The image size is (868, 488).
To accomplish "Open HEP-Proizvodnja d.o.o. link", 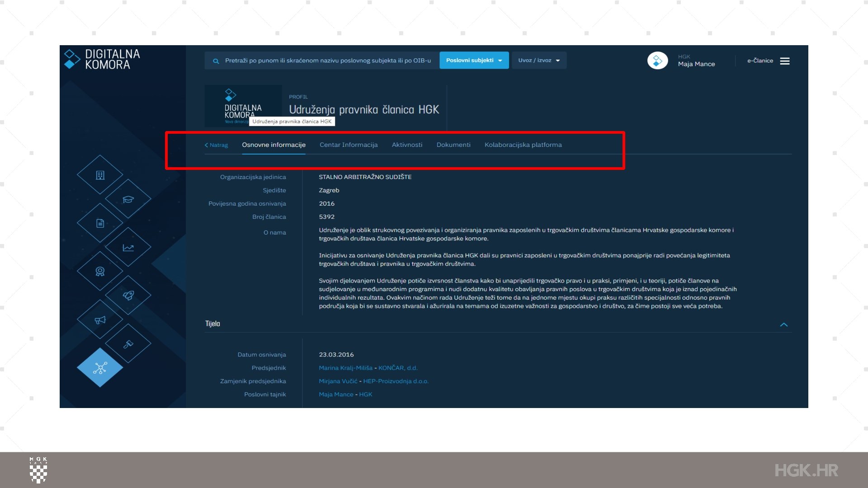I will click(396, 381).
